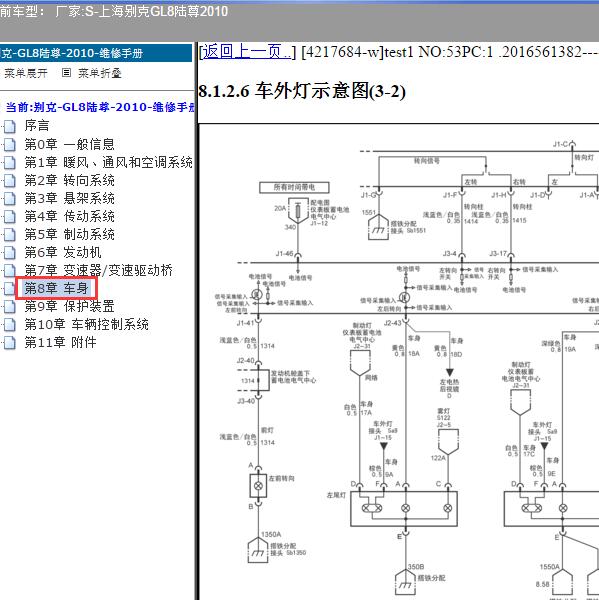The image size is (599, 600).
Task: Click 左前转向 lamp symbol in diagram
Action: tap(258, 486)
